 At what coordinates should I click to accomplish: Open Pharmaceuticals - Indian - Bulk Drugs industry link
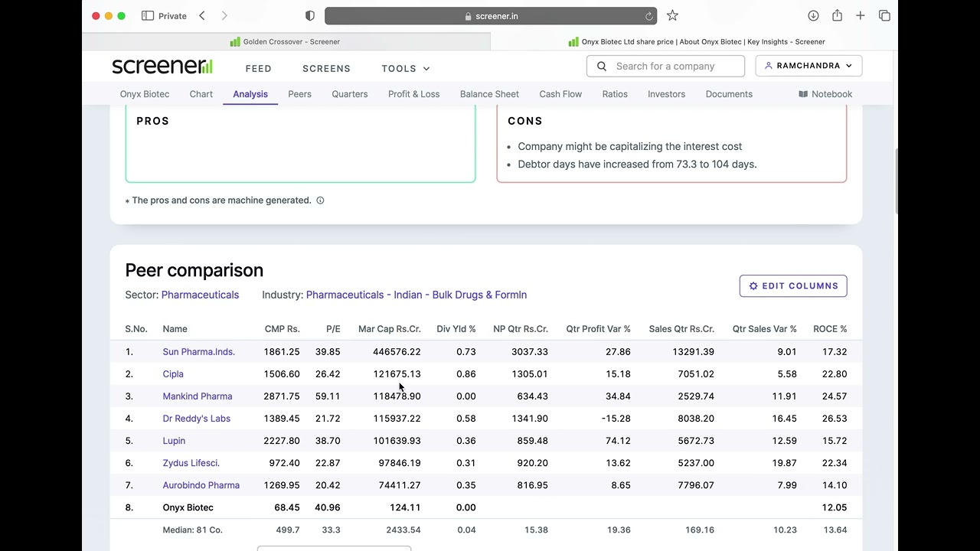click(x=416, y=295)
